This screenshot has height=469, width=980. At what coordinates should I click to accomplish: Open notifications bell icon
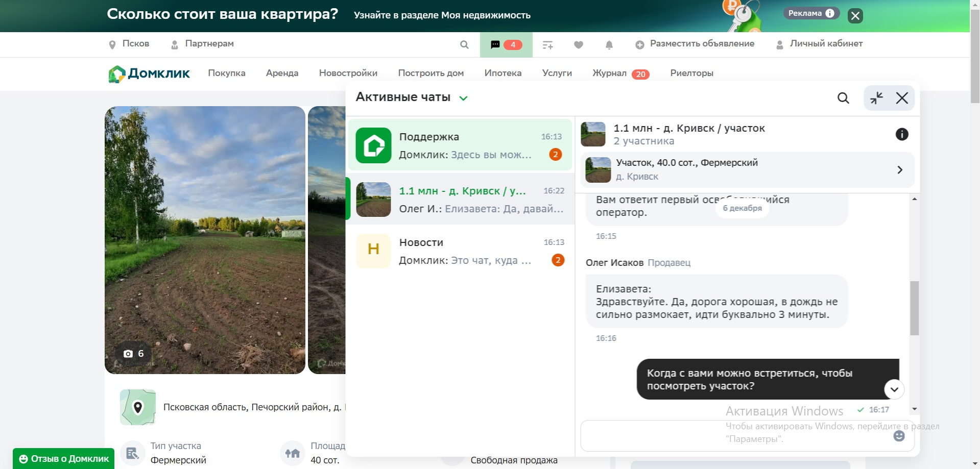click(609, 45)
